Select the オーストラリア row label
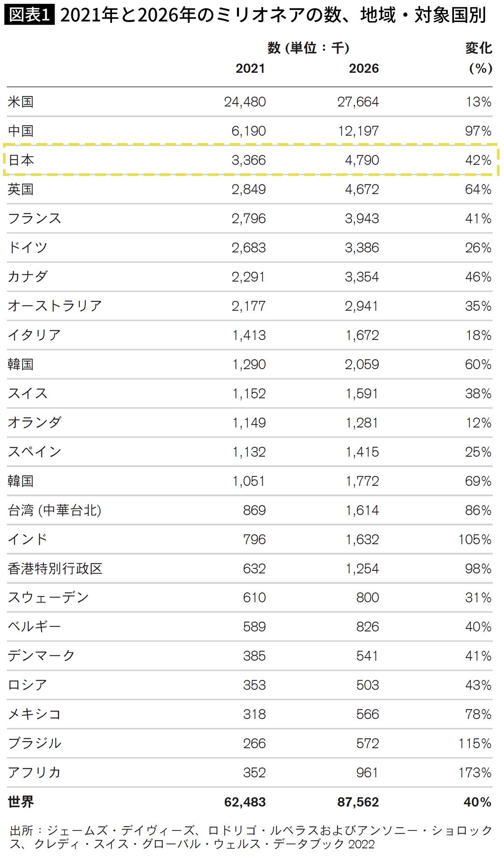 [55, 306]
